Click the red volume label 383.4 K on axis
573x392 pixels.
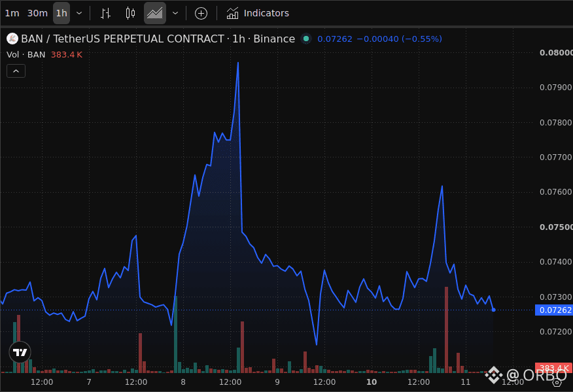coord(555,368)
